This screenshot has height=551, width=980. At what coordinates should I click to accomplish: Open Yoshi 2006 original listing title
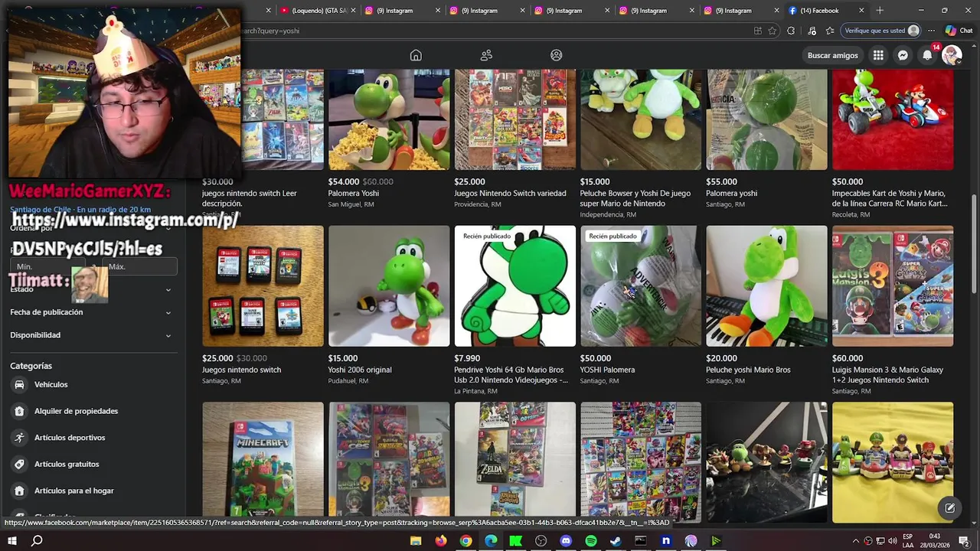[x=360, y=370]
